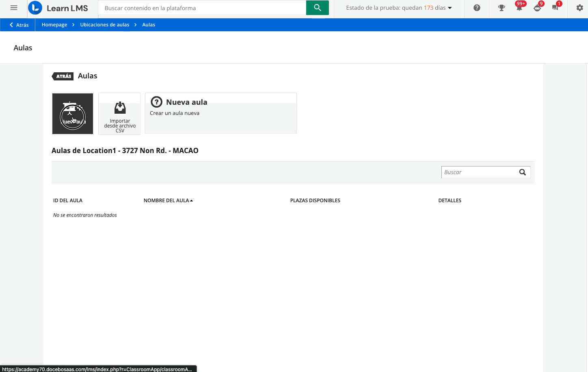Open the trophy gamification icon
Screen dimensions: 588x372
coord(502,8)
